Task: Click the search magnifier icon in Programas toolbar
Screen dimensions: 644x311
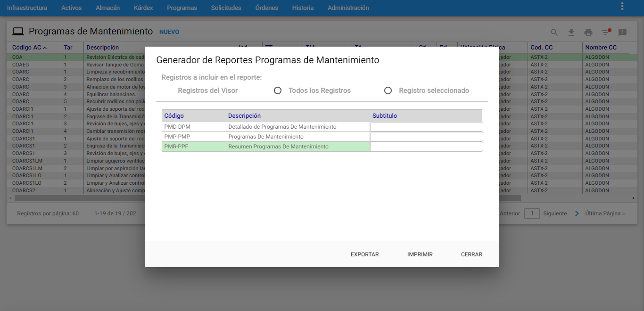Action: [554, 33]
